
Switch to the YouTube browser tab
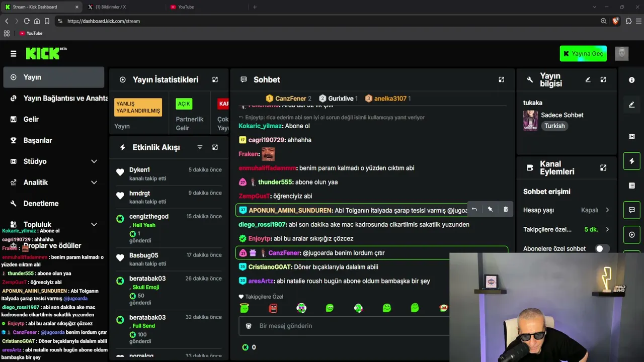tap(207, 7)
